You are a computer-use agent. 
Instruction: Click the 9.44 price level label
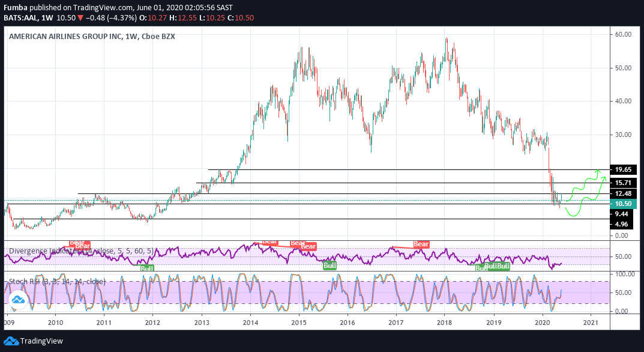[621, 214]
